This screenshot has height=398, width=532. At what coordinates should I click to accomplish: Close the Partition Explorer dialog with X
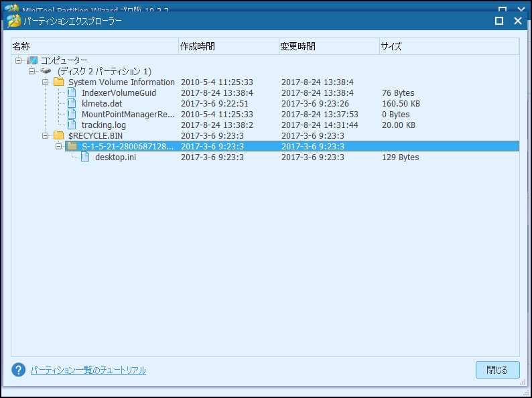point(518,21)
